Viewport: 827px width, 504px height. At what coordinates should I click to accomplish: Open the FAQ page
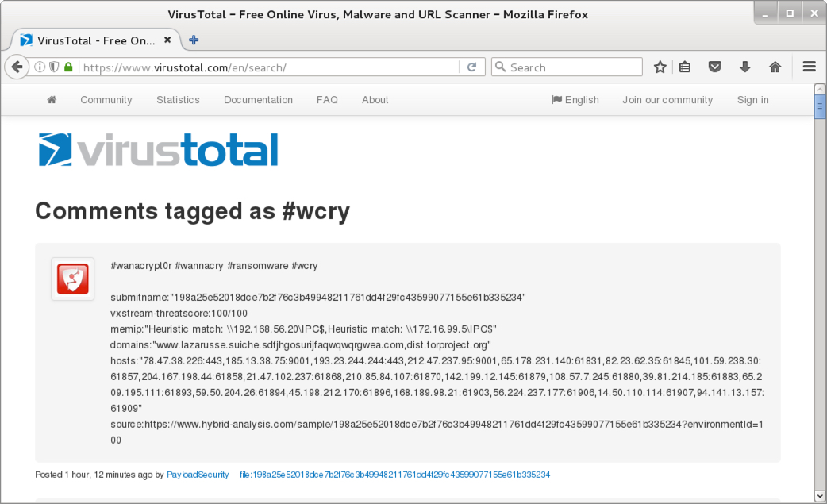click(327, 100)
